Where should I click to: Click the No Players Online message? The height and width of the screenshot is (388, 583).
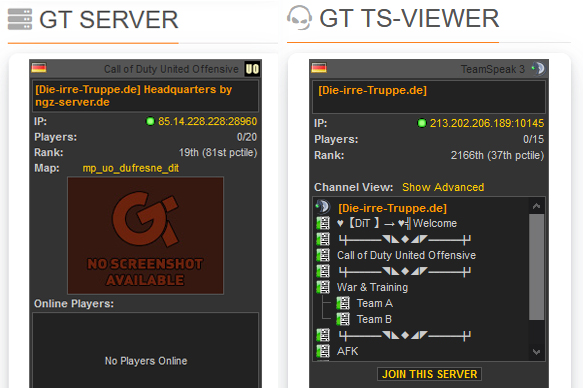146,361
